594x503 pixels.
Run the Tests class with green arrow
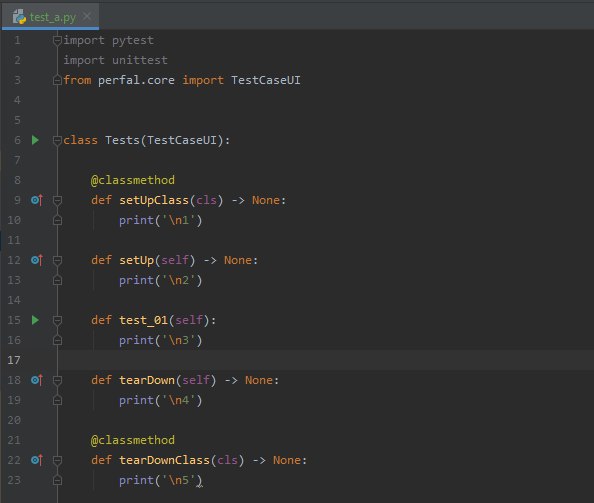35,140
